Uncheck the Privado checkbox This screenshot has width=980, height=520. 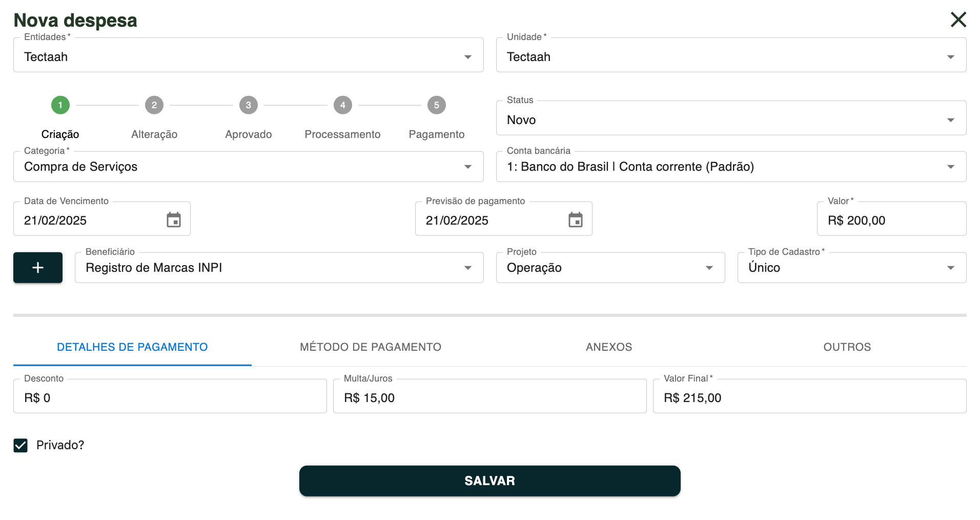pos(21,445)
